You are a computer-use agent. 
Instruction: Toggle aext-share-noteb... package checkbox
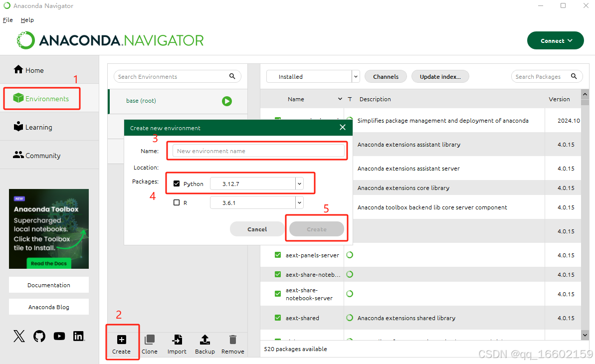[x=278, y=274]
